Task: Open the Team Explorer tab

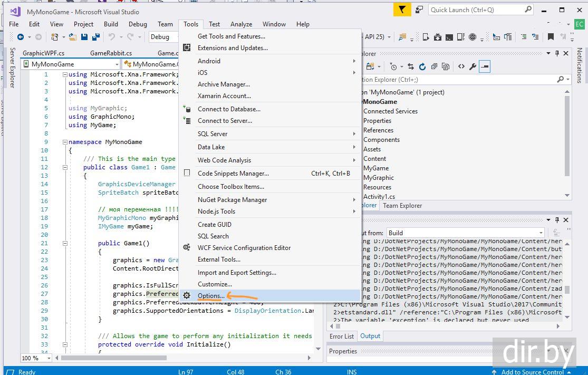Action: (402, 206)
